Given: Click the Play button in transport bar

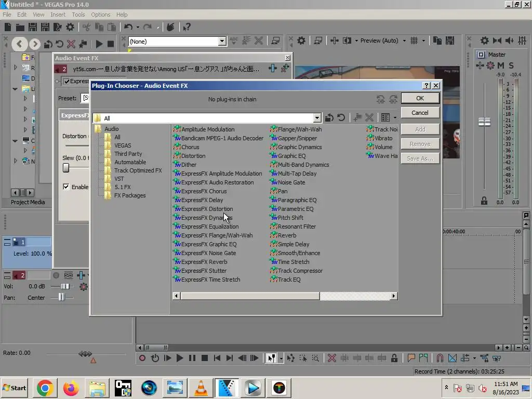Looking at the screenshot, I should coord(180,358).
